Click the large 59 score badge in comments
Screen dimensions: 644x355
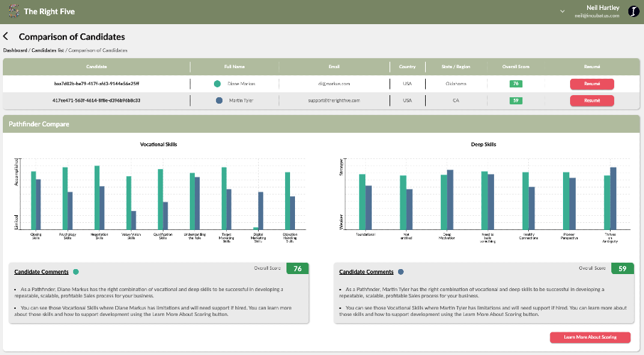click(x=622, y=268)
